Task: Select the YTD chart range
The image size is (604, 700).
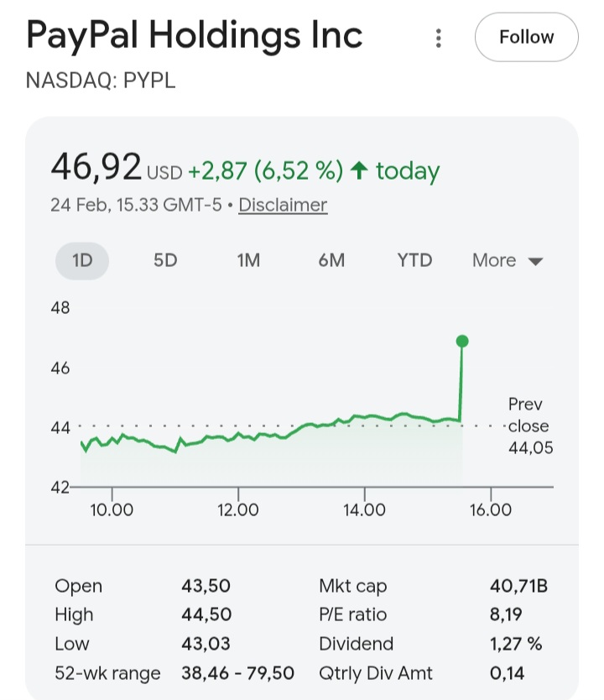Action: (x=414, y=260)
